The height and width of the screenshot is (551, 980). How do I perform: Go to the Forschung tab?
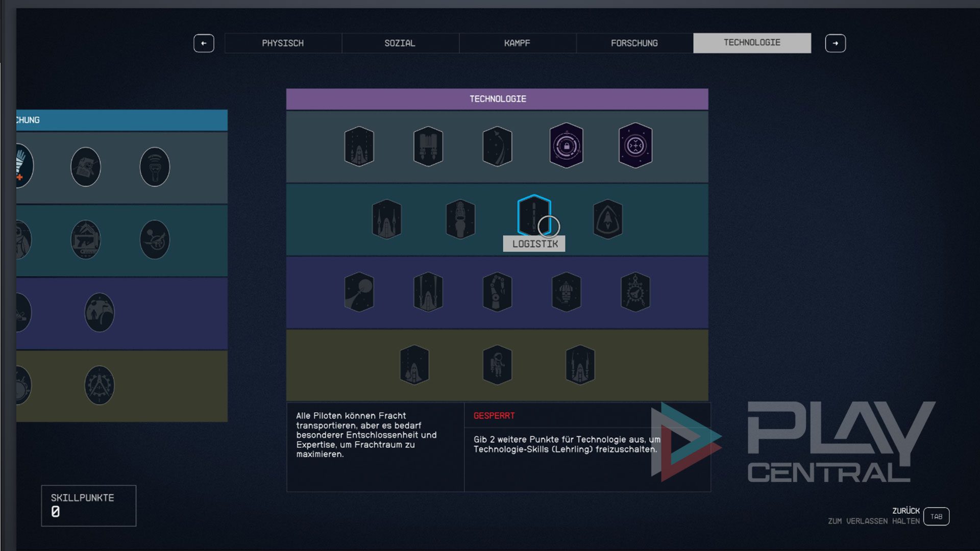[634, 43]
